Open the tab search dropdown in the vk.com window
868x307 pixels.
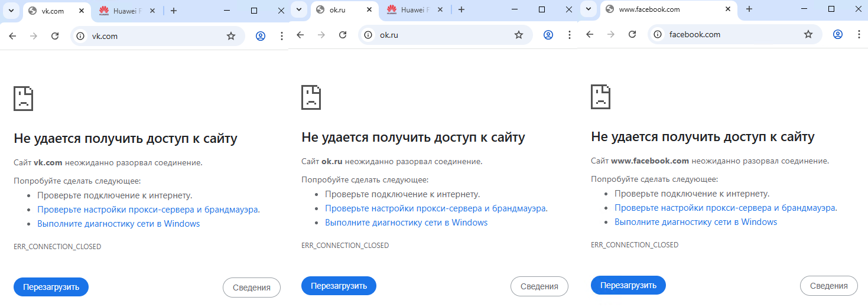point(11,11)
